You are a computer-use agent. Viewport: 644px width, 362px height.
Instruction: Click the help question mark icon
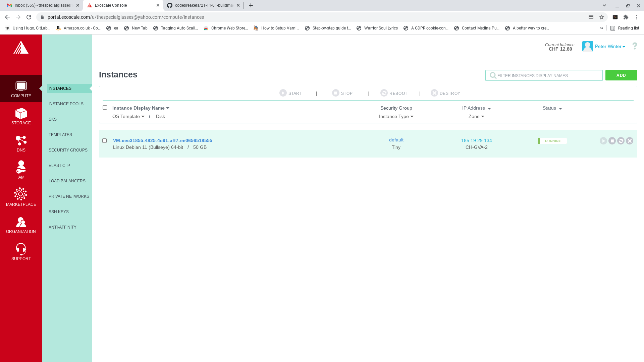[635, 46]
